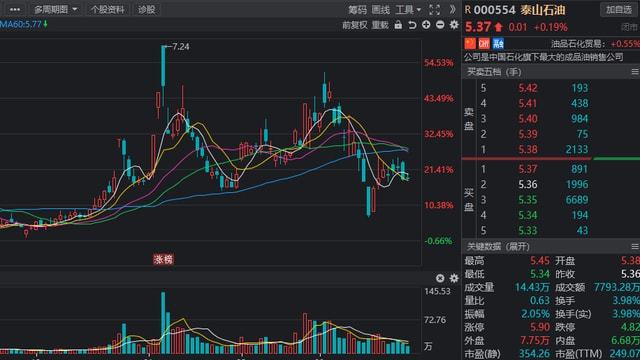Open the 油品石化贸易 sector link
The image size is (640, 360).
coord(577,44)
